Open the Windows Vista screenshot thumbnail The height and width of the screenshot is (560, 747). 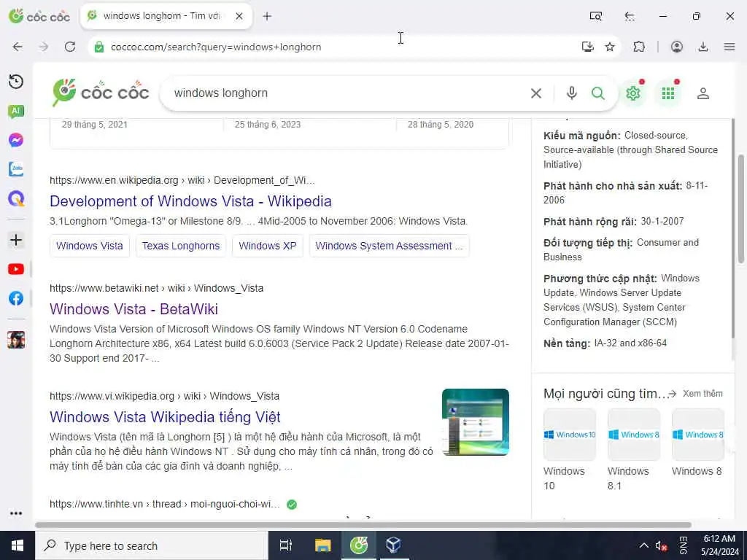click(476, 422)
